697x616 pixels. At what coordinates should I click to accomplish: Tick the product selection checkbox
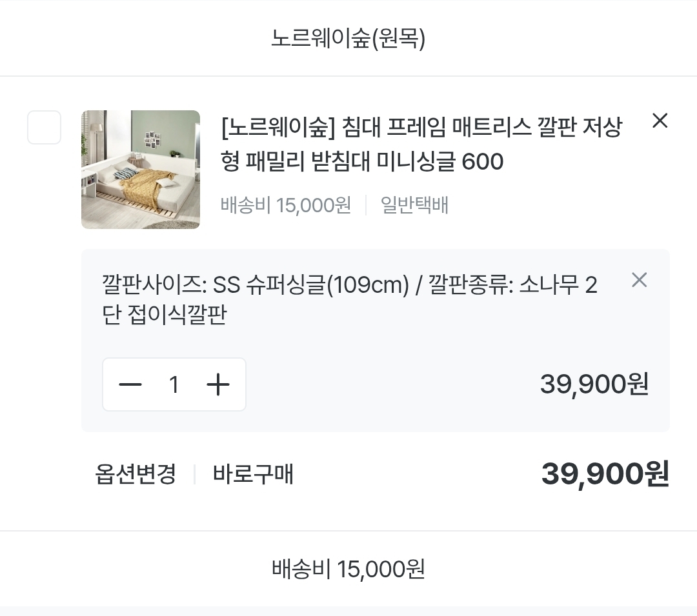click(x=44, y=127)
